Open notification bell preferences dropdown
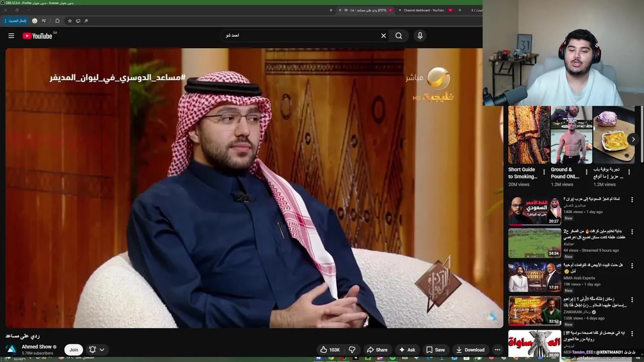This screenshot has width=644, height=362. coord(96,349)
